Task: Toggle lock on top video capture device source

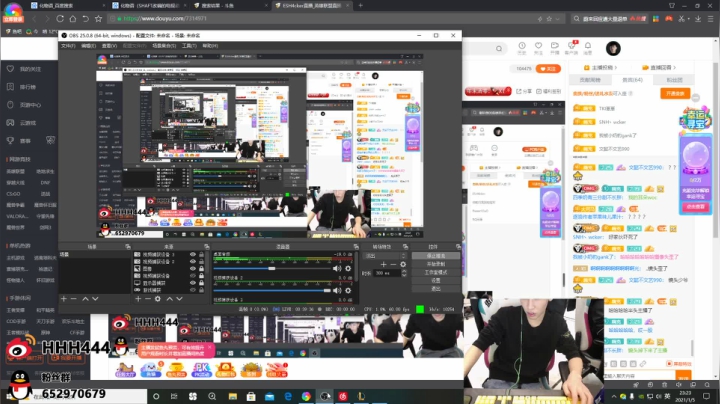Action: pos(201,254)
